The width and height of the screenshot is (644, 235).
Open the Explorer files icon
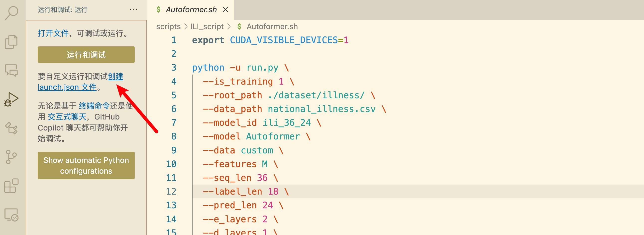pos(11,42)
